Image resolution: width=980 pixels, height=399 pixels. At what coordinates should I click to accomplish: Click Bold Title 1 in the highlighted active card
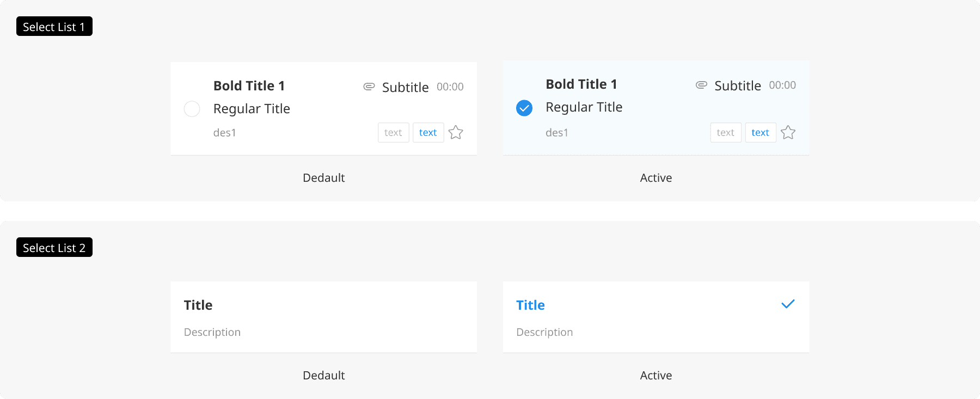581,84
